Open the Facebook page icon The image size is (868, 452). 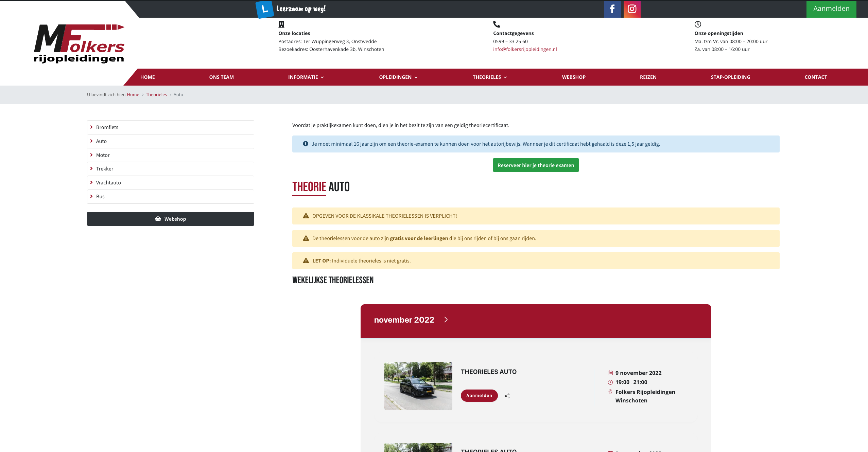pos(612,9)
